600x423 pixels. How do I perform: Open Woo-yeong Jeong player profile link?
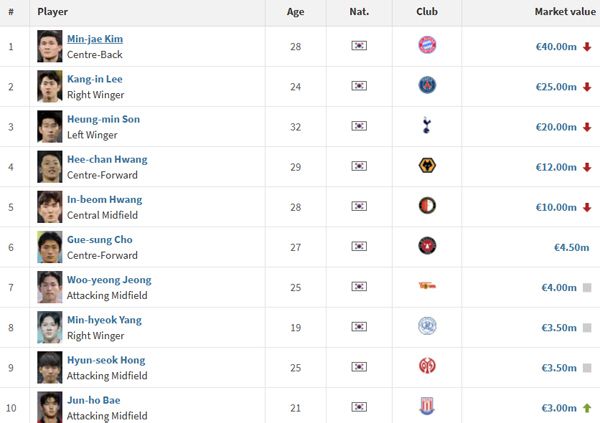point(109,280)
